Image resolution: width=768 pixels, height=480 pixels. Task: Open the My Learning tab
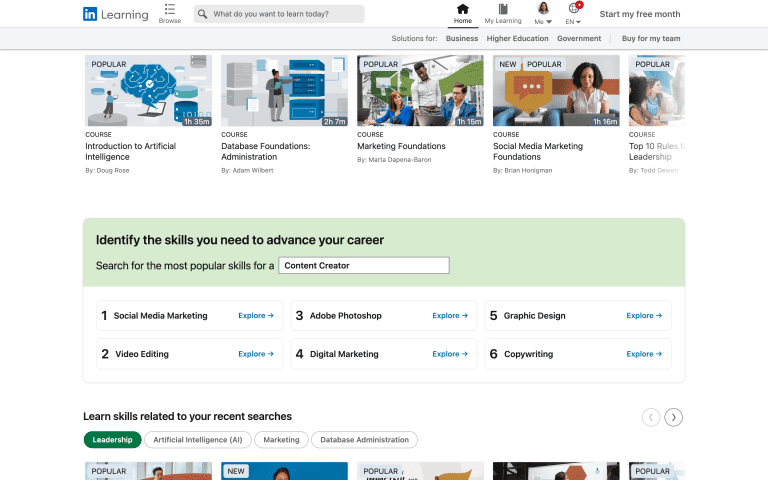(x=503, y=14)
